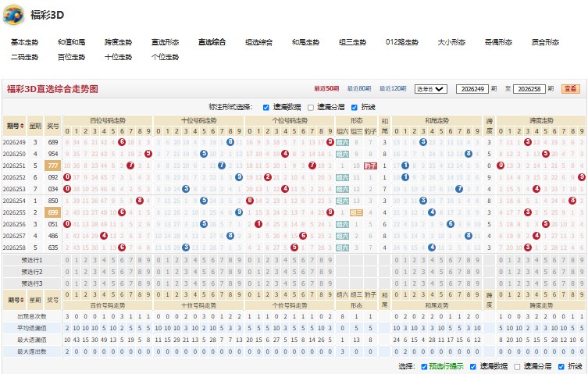The height and width of the screenshot is (374, 588).
Task: Open the 选年份 dropdown
Action: [x=431, y=89]
